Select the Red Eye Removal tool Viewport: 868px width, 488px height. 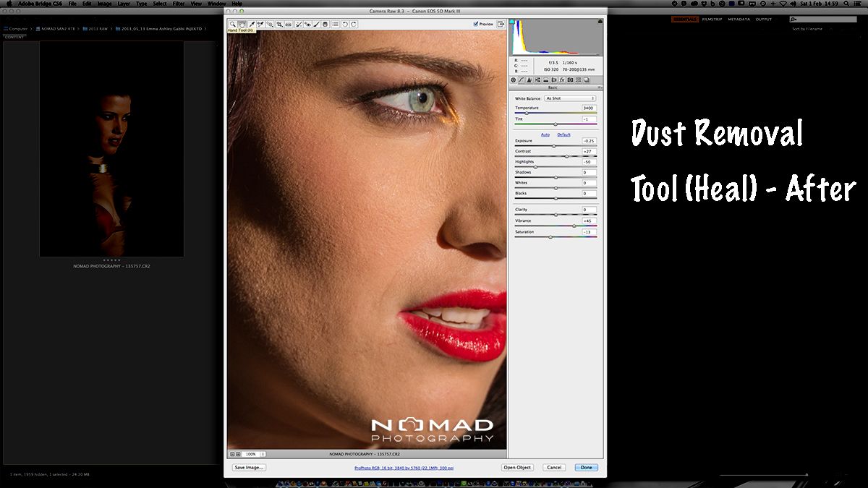click(x=307, y=24)
